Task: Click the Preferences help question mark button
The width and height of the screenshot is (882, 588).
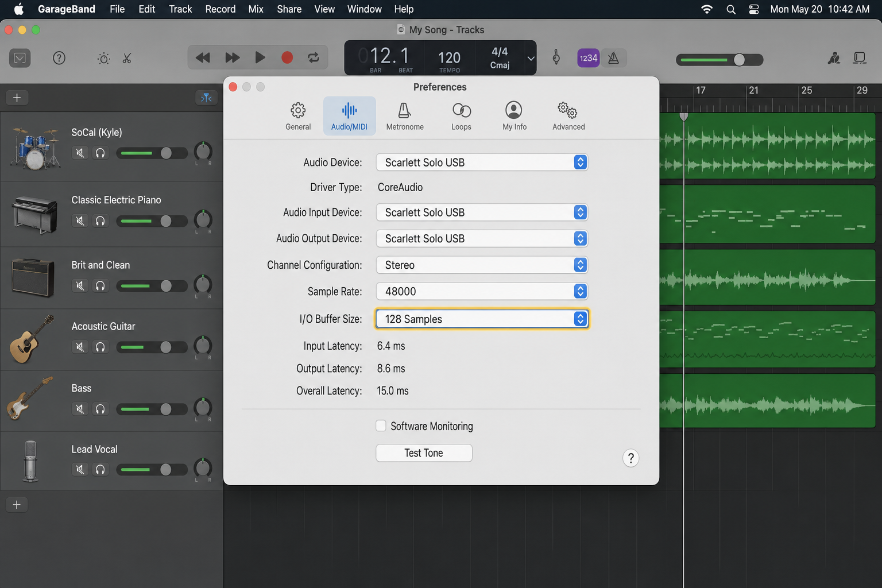Action: point(630,458)
